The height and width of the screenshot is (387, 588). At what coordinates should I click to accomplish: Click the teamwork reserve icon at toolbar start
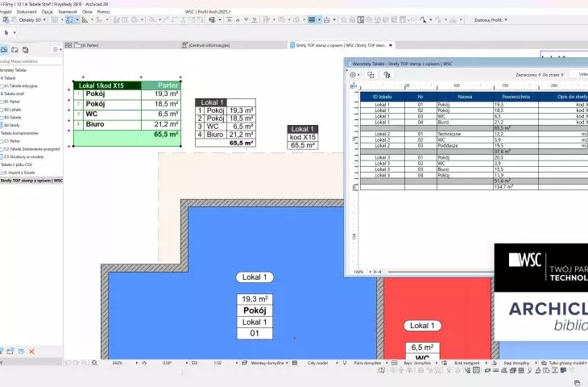point(6,20)
